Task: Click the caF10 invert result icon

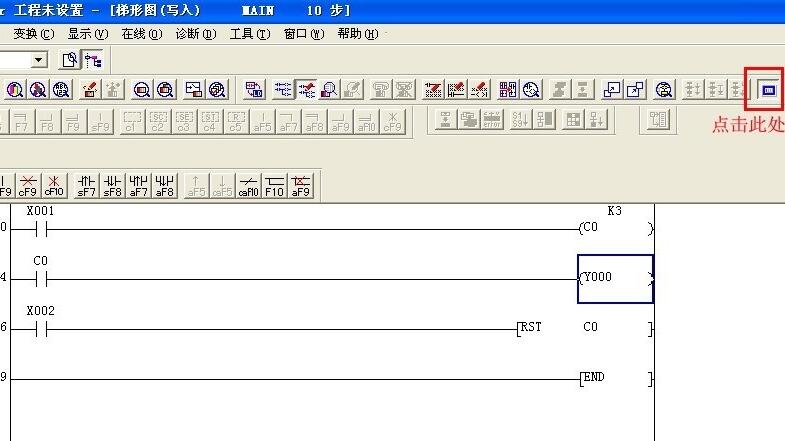Action: pyautogui.click(x=249, y=185)
